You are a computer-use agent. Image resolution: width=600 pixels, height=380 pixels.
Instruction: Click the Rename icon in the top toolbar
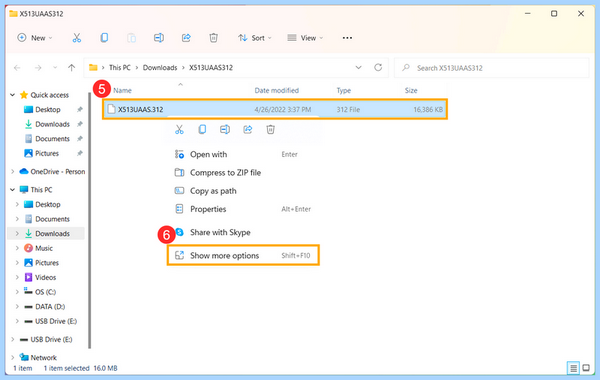159,38
